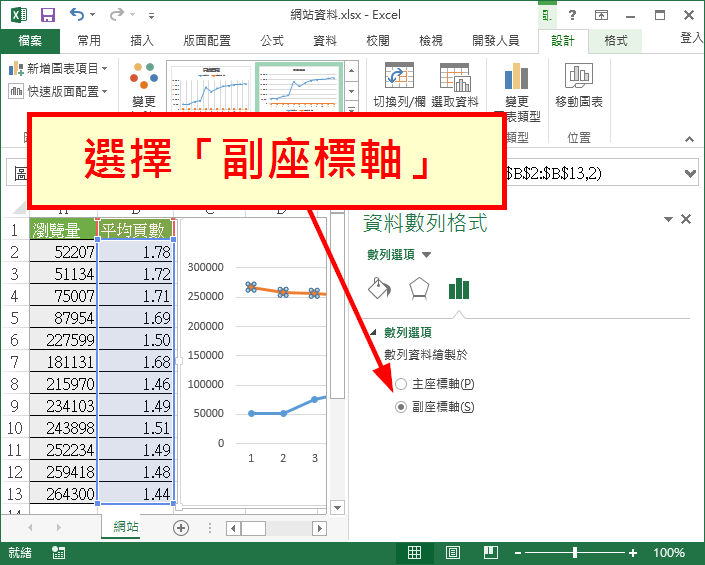Select row header 8
The width and height of the screenshot is (705, 565).
tap(14, 384)
